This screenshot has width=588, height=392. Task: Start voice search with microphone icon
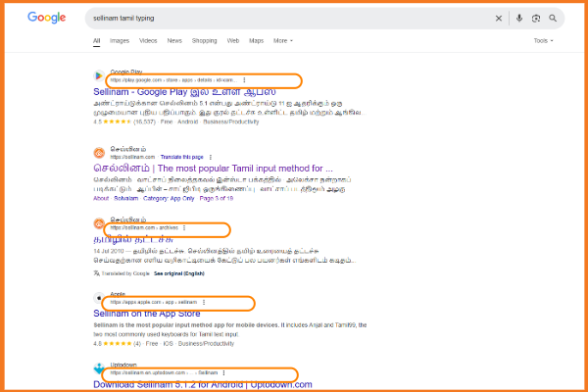519,18
